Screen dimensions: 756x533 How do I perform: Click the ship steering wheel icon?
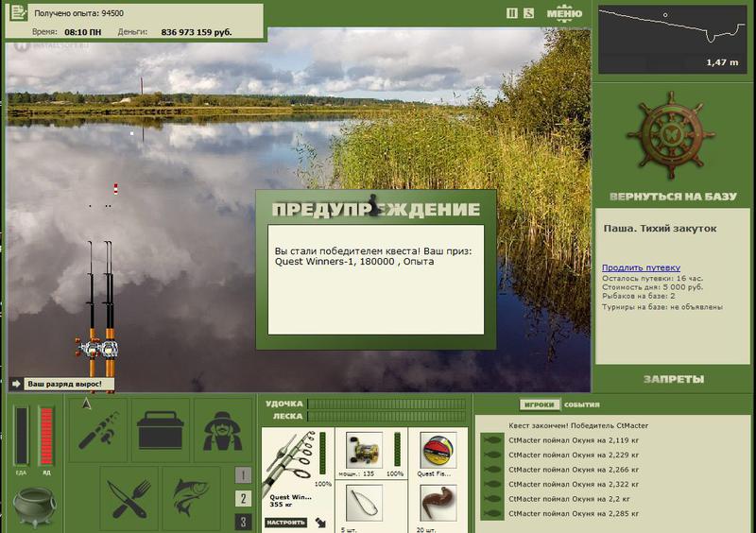click(x=671, y=135)
